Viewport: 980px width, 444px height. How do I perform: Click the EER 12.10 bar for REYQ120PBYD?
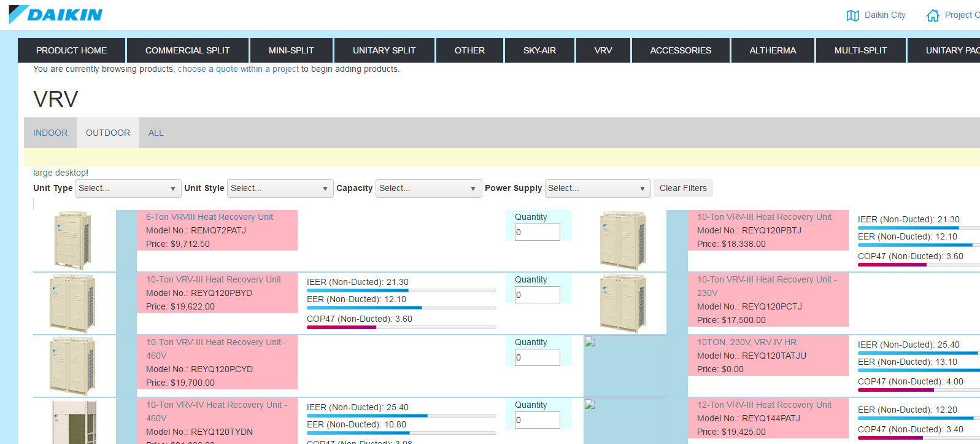401,308
